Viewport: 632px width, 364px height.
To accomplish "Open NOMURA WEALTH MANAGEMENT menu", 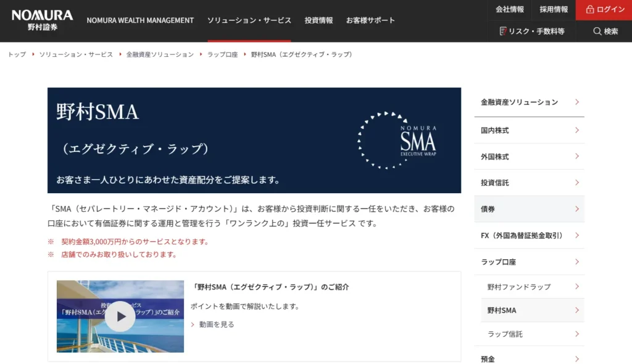I will coord(140,20).
